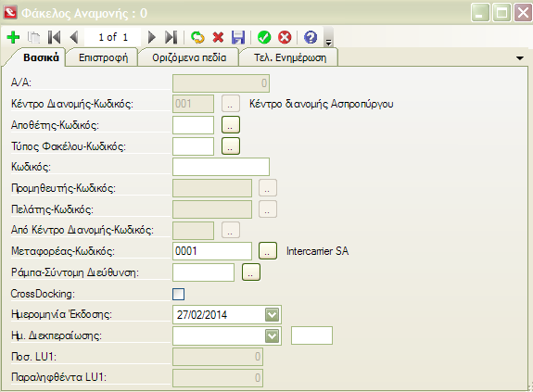Screen dimensions: 533x392
Task: Browse Τύπος Φακέλου-Κωδικός lookup button
Action: click(x=231, y=146)
